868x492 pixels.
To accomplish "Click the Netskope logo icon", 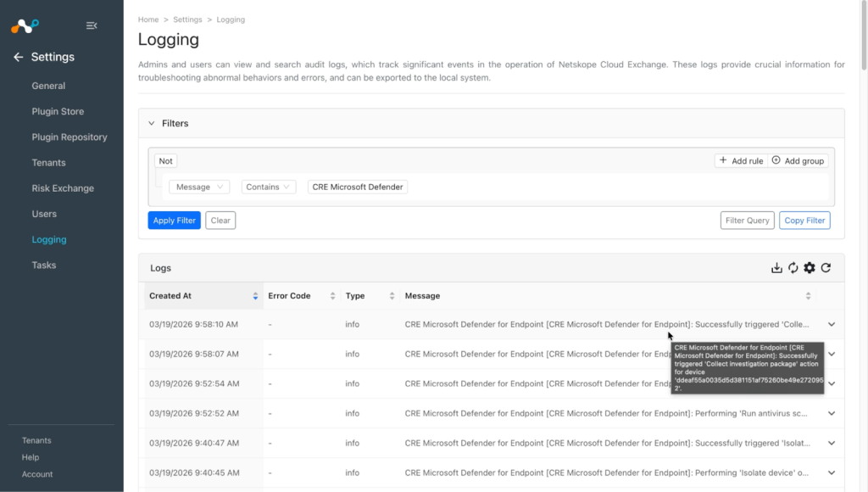I will [x=25, y=25].
